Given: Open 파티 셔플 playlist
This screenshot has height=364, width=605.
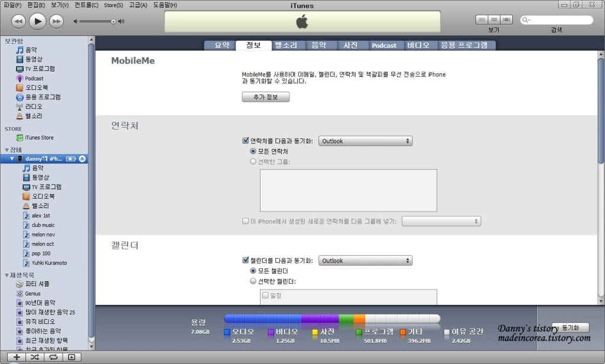Looking at the screenshot, I should (x=33, y=284).
